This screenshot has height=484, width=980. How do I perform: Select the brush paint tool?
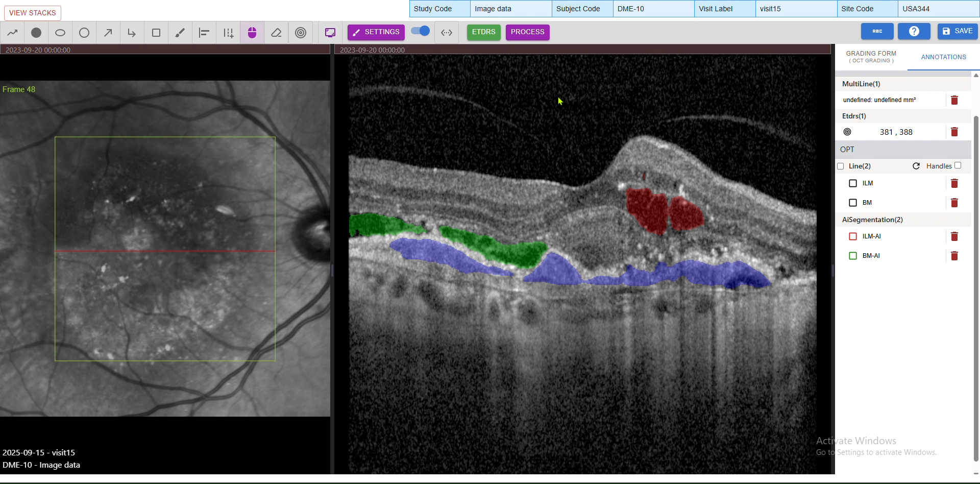(x=180, y=33)
